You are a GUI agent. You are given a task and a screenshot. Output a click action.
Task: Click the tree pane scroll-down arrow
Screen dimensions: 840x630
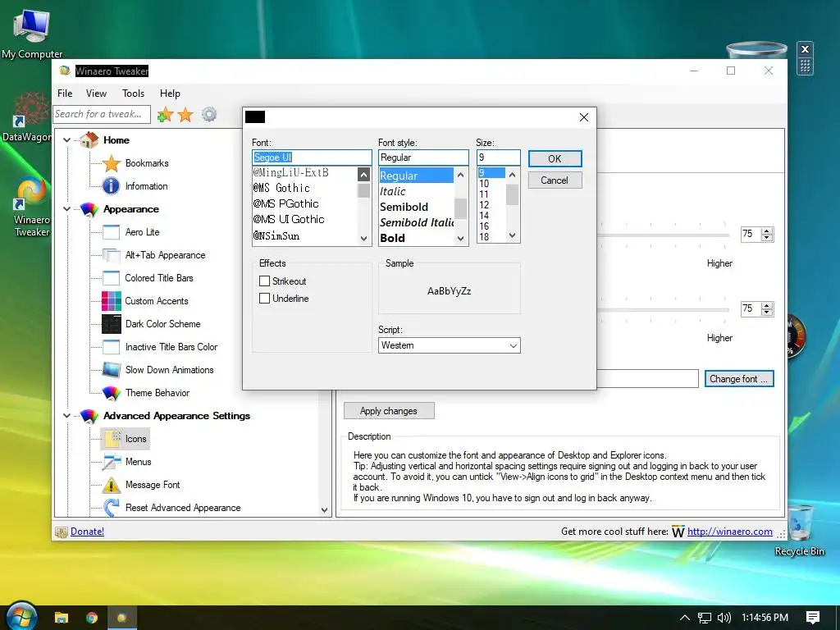pos(325,510)
